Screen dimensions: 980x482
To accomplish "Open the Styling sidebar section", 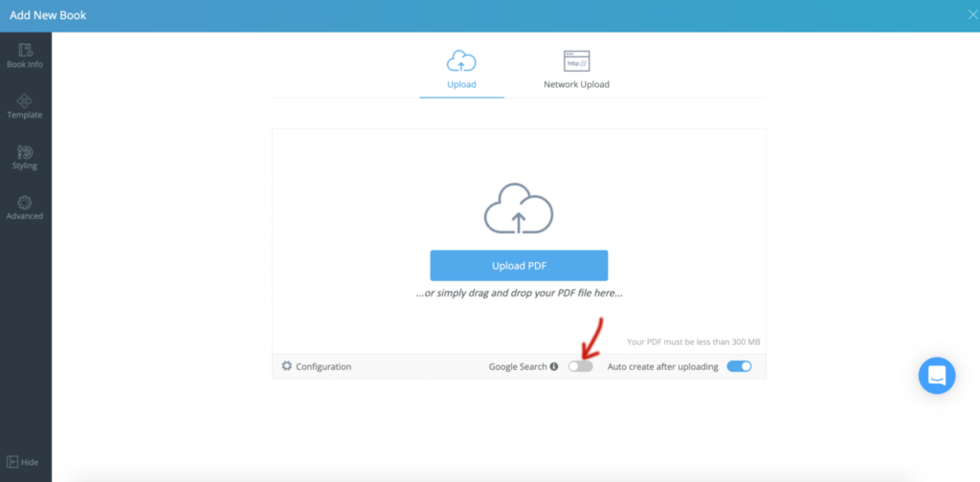I will [25, 158].
